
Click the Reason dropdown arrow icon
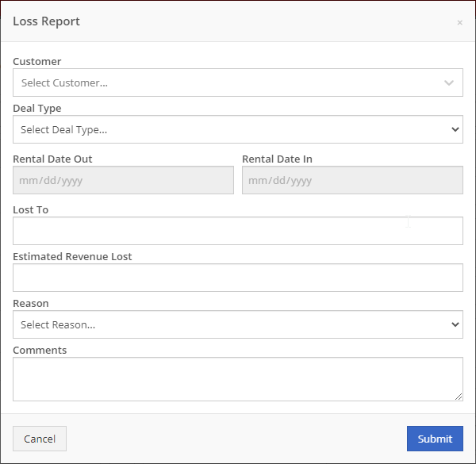[x=455, y=324]
